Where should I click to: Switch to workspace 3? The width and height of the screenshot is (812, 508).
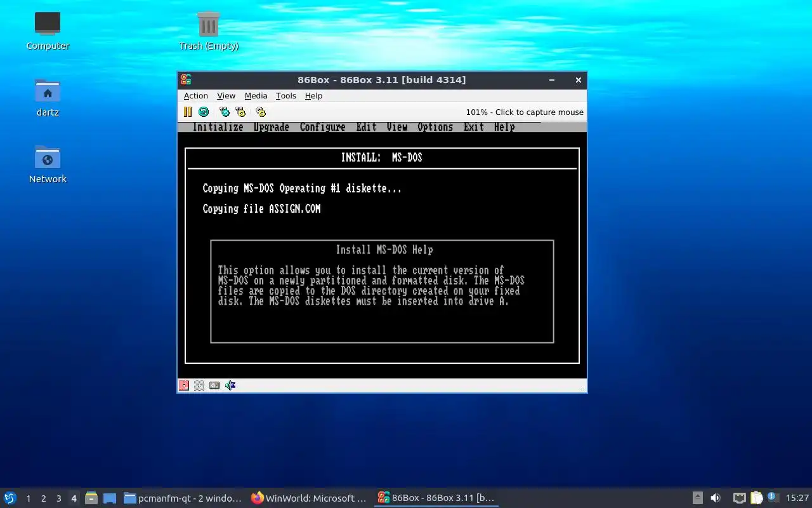click(58, 498)
